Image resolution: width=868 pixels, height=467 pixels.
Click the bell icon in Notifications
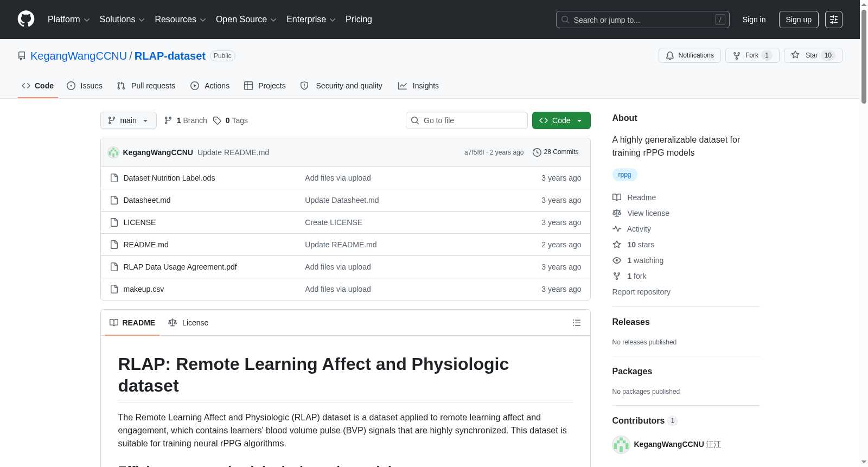click(x=670, y=55)
